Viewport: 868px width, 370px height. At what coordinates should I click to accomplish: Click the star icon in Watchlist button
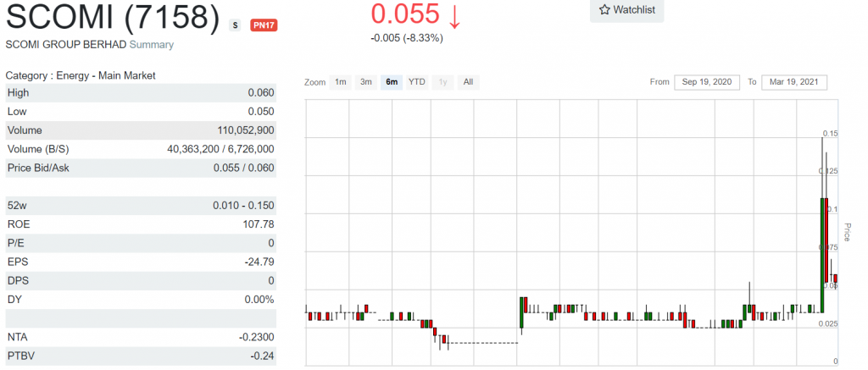coord(604,10)
